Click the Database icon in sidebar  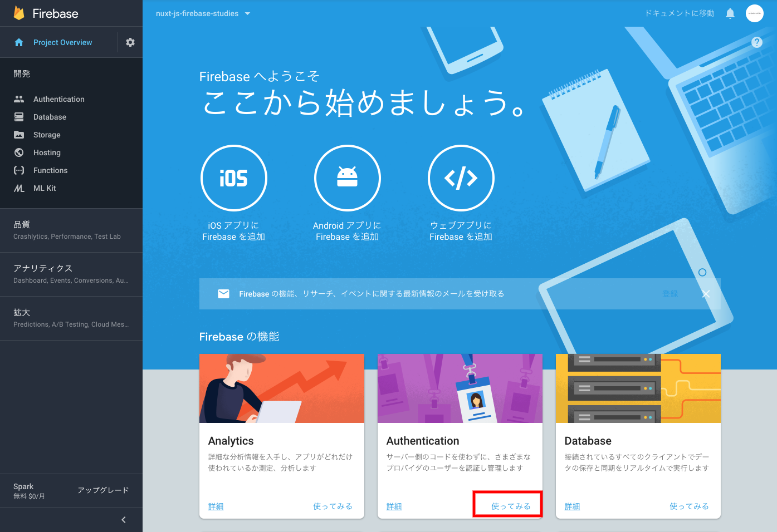[x=19, y=117]
